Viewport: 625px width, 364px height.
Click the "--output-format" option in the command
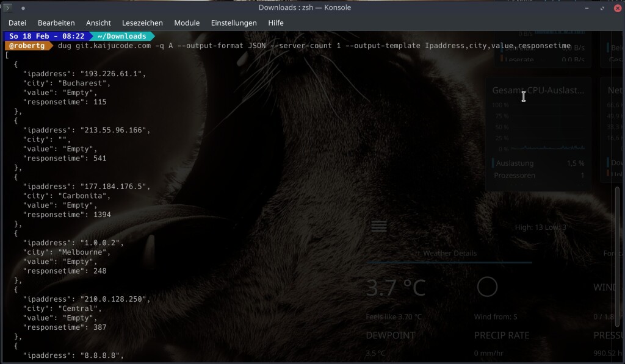coord(211,46)
